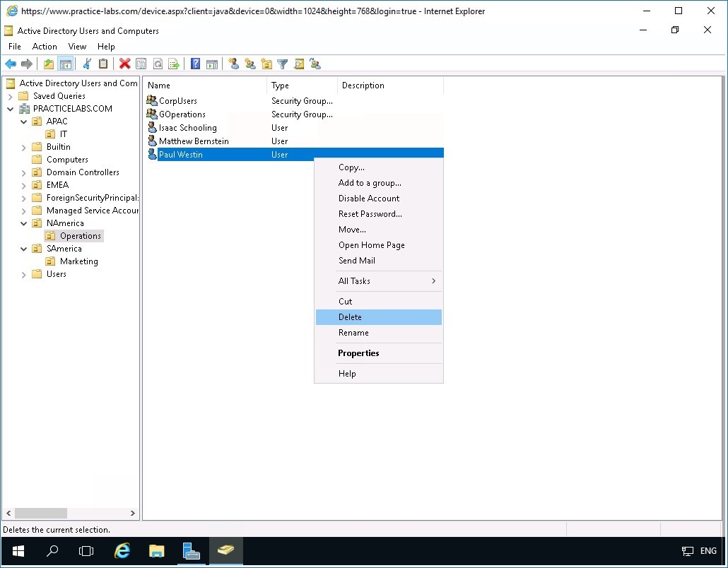This screenshot has height=568, width=728.
Task: Click the Export List toolbar icon
Action: 174,64
